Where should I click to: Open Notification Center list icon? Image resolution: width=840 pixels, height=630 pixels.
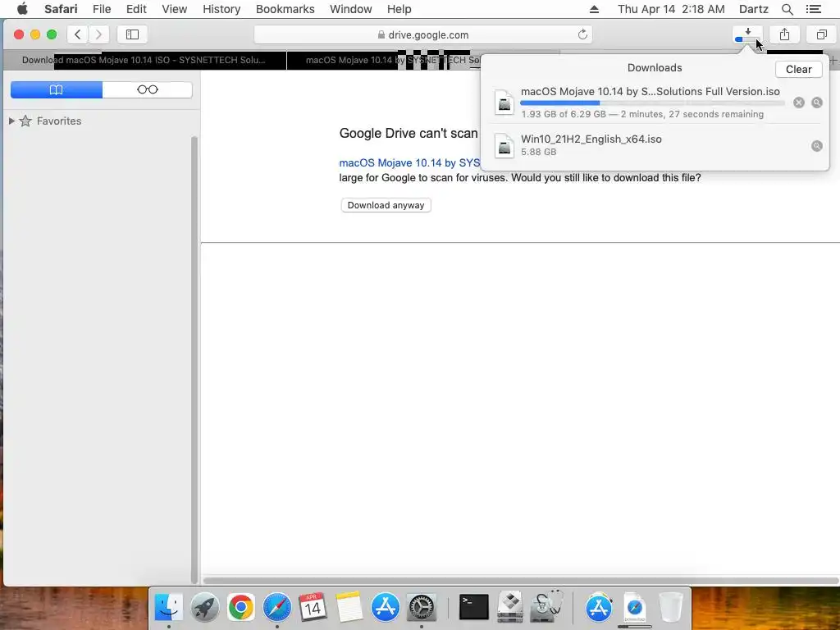coord(813,9)
